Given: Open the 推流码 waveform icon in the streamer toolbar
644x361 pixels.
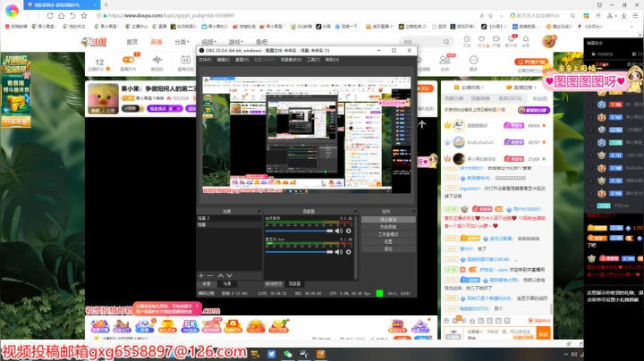Looking at the screenshot, I should point(157,60).
